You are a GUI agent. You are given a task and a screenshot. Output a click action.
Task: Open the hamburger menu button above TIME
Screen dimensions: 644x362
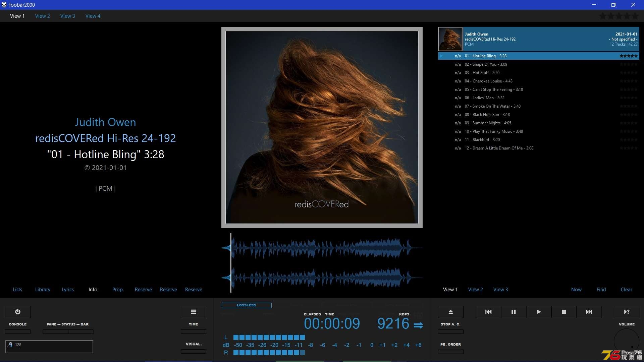tap(194, 312)
